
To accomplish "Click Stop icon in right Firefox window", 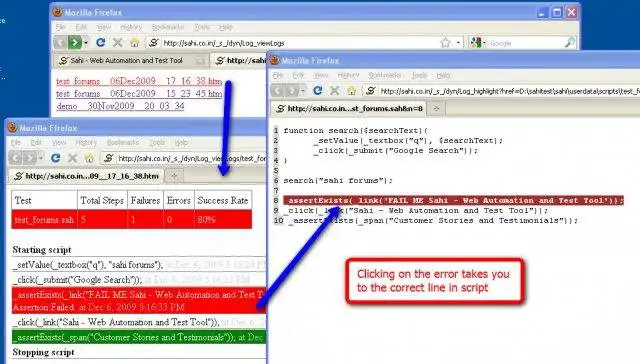I will (x=334, y=91).
